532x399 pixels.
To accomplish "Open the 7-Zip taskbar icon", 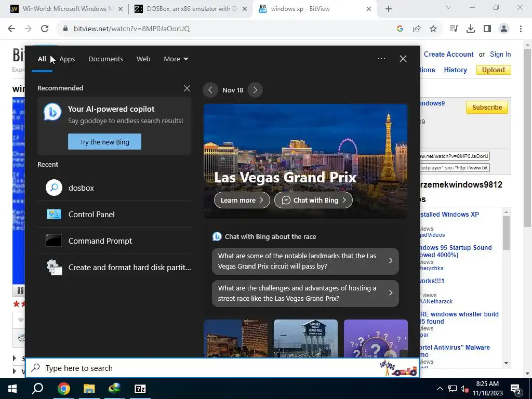I will tap(140, 389).
